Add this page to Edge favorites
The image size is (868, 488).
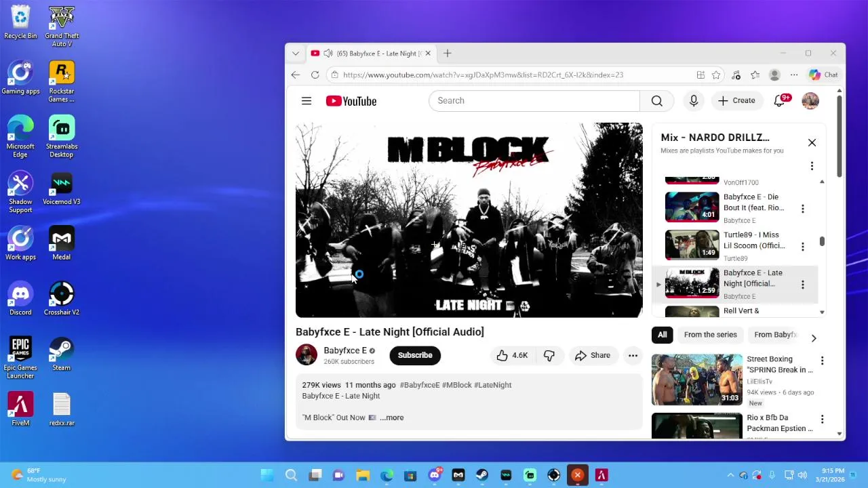pyautogui.click(x=716, y=75)
